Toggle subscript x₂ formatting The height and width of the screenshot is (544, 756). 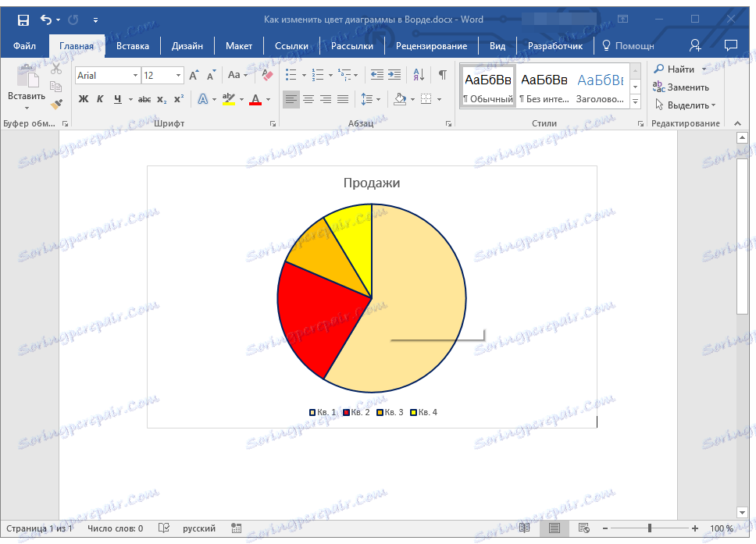(x=162, y=99)
